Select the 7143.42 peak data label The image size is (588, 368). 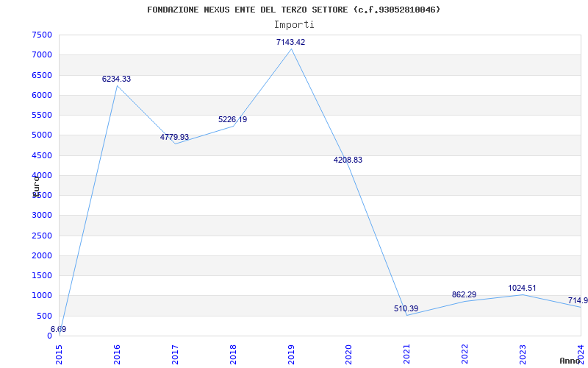pos(290,42)
